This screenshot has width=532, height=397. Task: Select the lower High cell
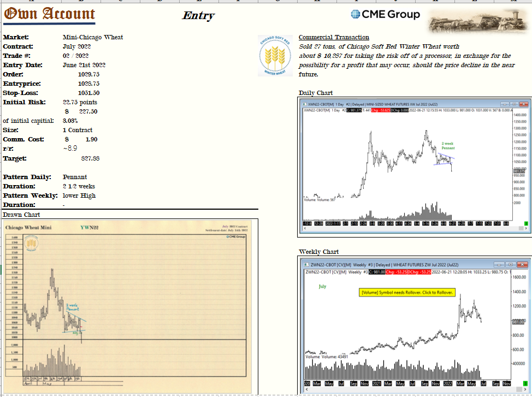[x=79, y=196]
